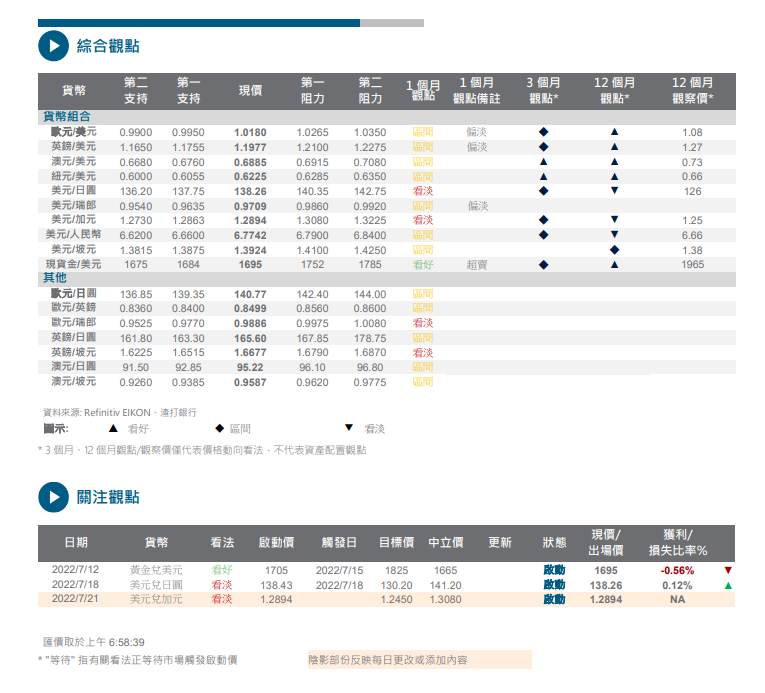Screen dimensions: 765x693
Task: Click 12-month up triangle in 現貨金/美元 row
Action: click(614, 265)
